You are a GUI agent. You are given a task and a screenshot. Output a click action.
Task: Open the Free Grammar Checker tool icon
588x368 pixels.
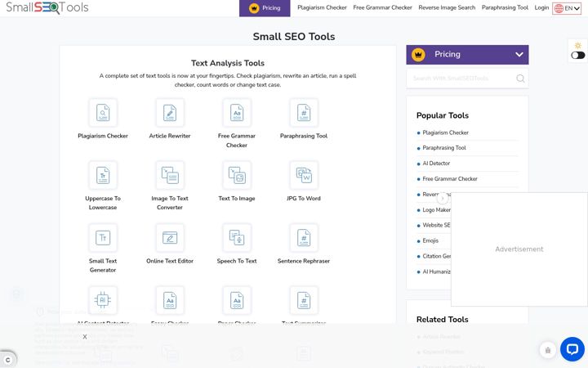coord(237,113)
